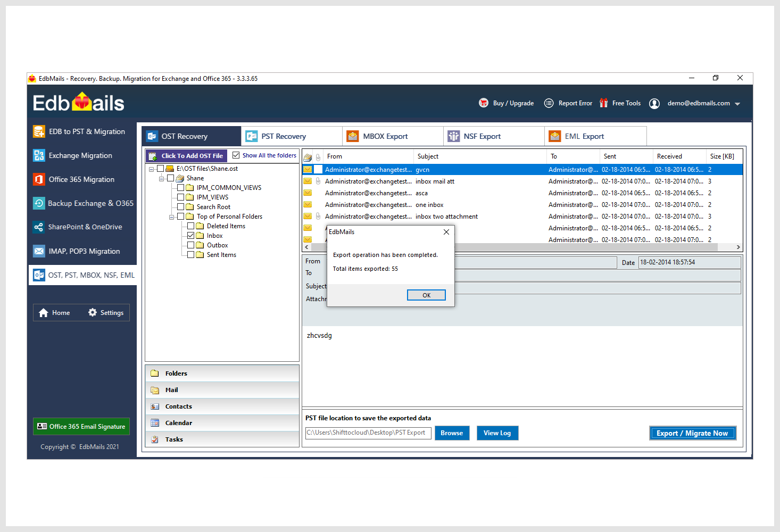Screen dimensions: 780x532
Task: Click the Free Tools gift icon
Action: click(603, 103)
